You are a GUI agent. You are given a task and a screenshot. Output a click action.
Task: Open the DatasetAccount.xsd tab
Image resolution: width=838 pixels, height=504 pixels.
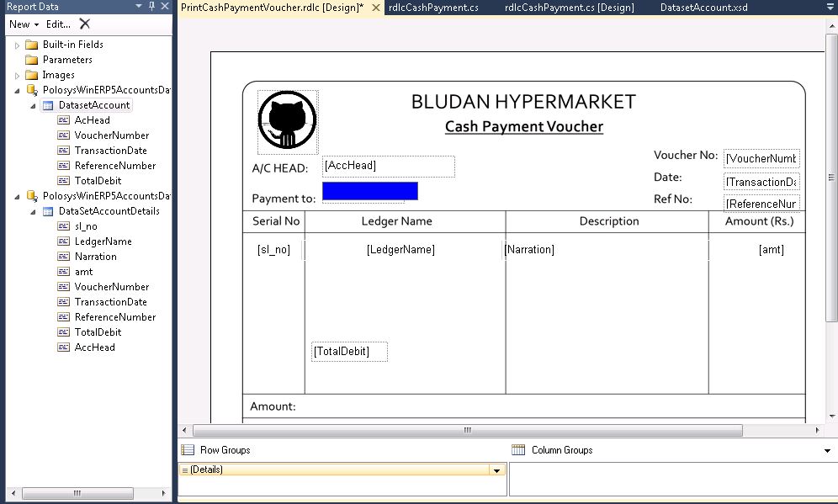pyautogui.click(x=704, y=8)
